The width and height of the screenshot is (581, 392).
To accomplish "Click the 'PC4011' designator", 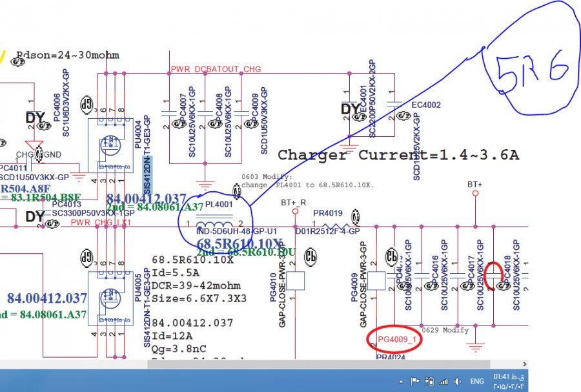I will [13, 168].
